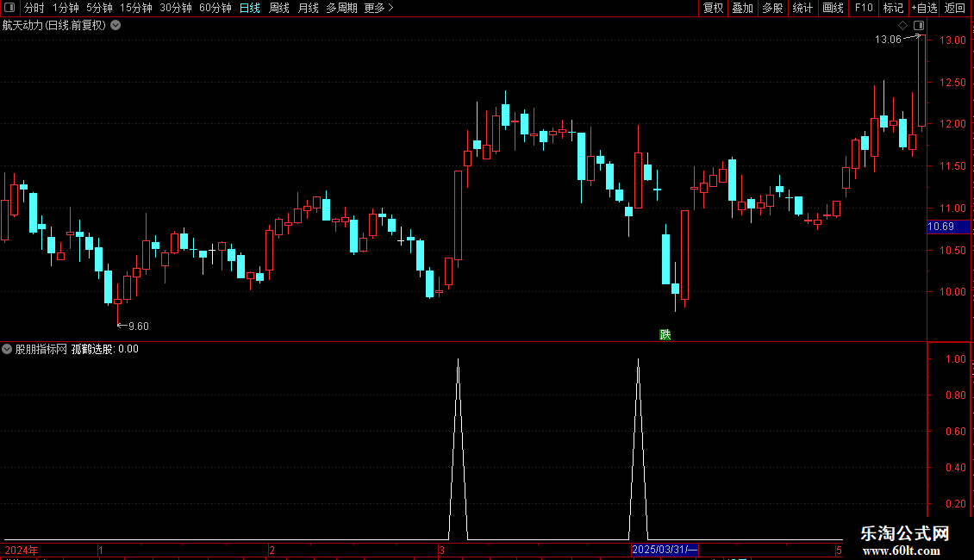Open dropdown beside 股朋指标网 indicator title
The image size is (974, 560).
pos(7,349)
